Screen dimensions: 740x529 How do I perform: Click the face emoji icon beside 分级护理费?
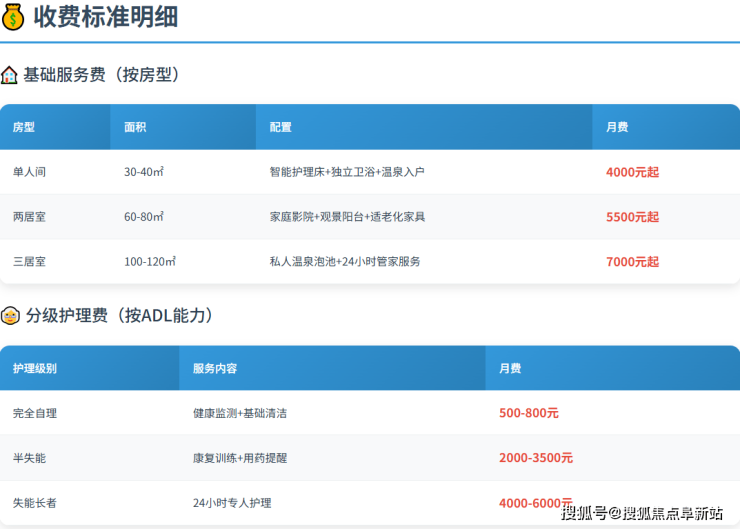10,316
